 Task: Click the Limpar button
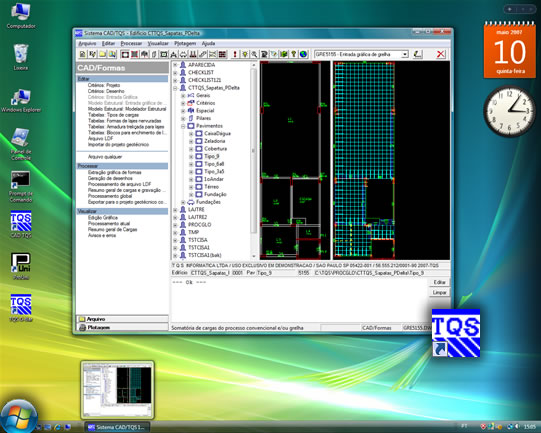(439, 292)
